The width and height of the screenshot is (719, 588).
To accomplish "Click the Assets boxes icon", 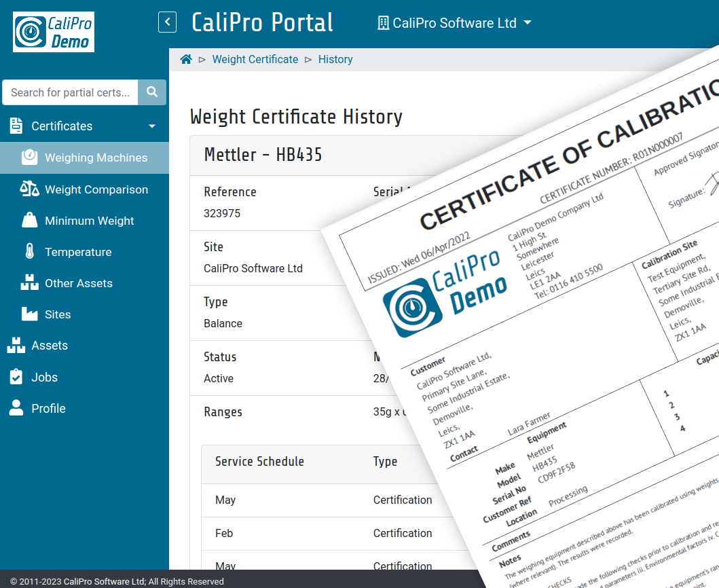I will tap(16, 346).
